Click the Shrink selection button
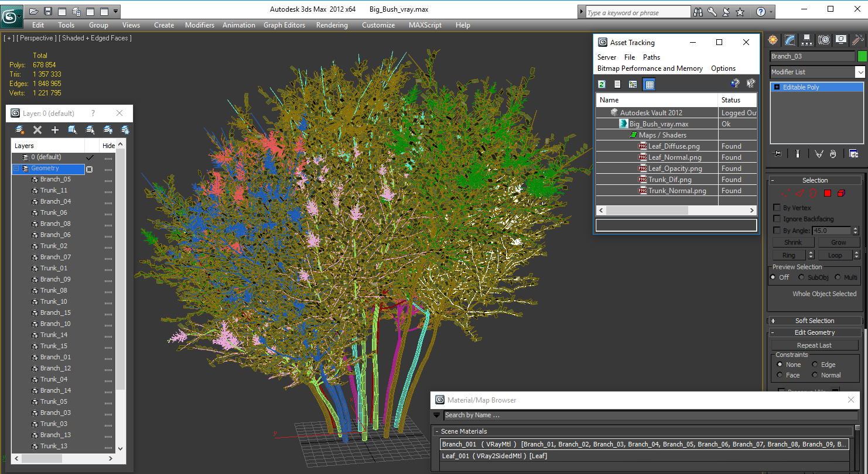 click(x=794, y=242)
